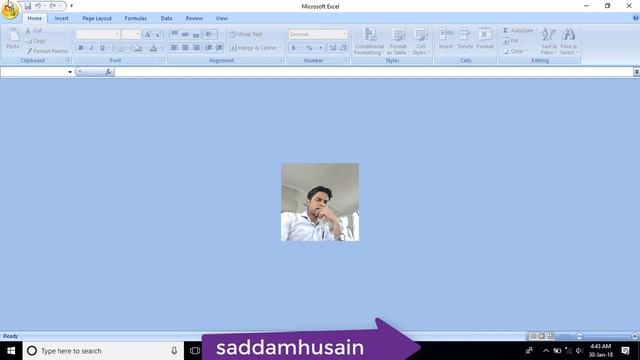Open the Review tab
The height and width of the screenshot is (360, 640).
pos(194,18)
